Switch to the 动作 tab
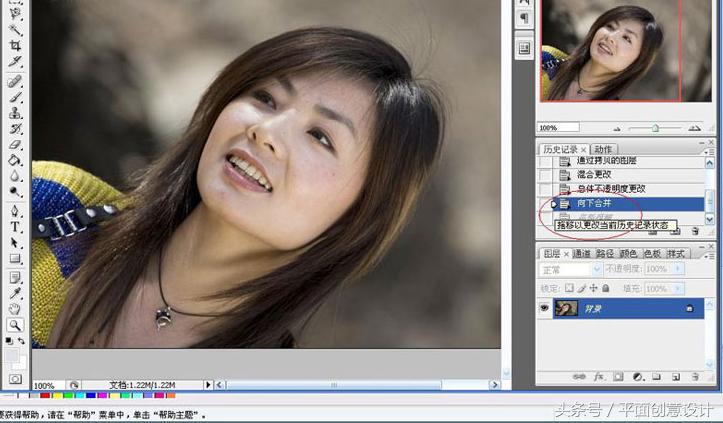The image size is (723, 423). pos(603,149)
